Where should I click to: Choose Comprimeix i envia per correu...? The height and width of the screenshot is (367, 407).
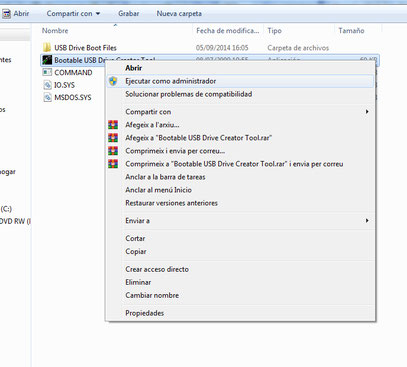(240, 151)
